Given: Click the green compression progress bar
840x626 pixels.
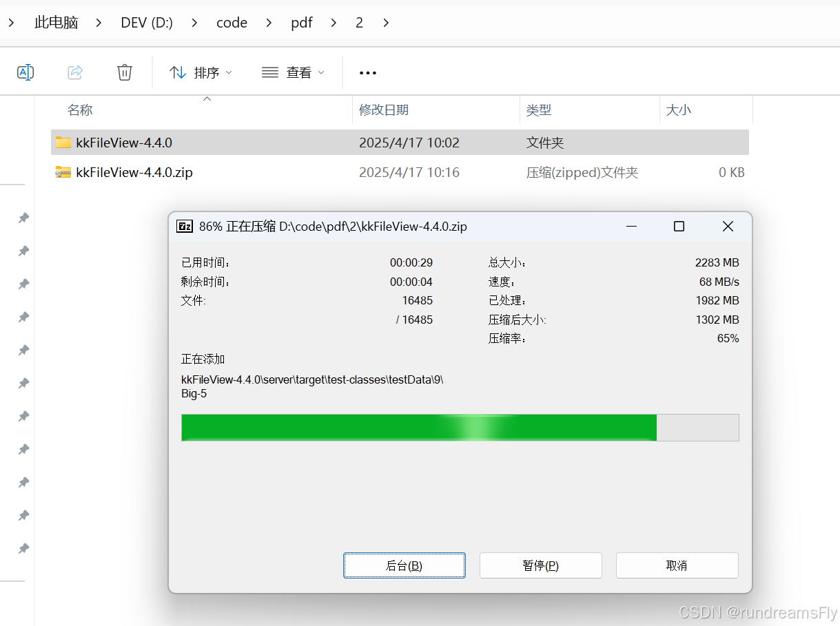Looking at the screenshot, I should click(460, 428).
